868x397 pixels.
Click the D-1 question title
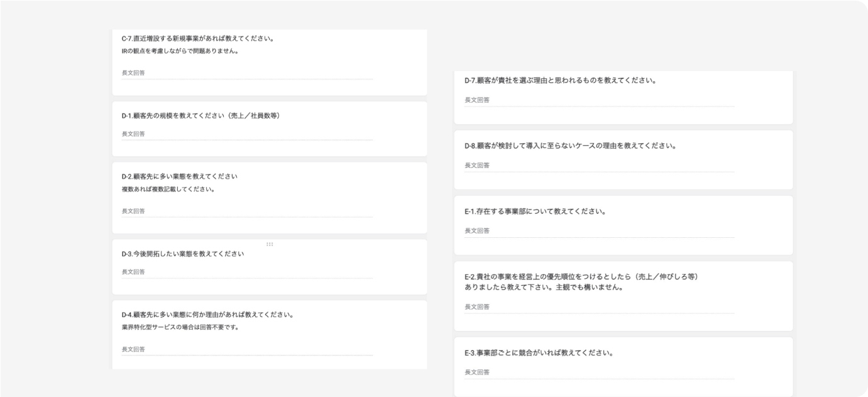pos(201,116)
